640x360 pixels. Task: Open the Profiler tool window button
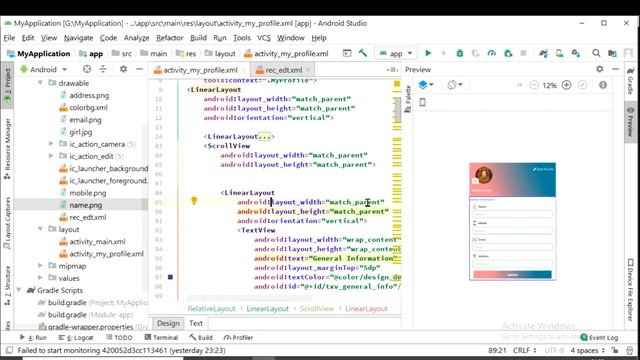tap(238, 338)
